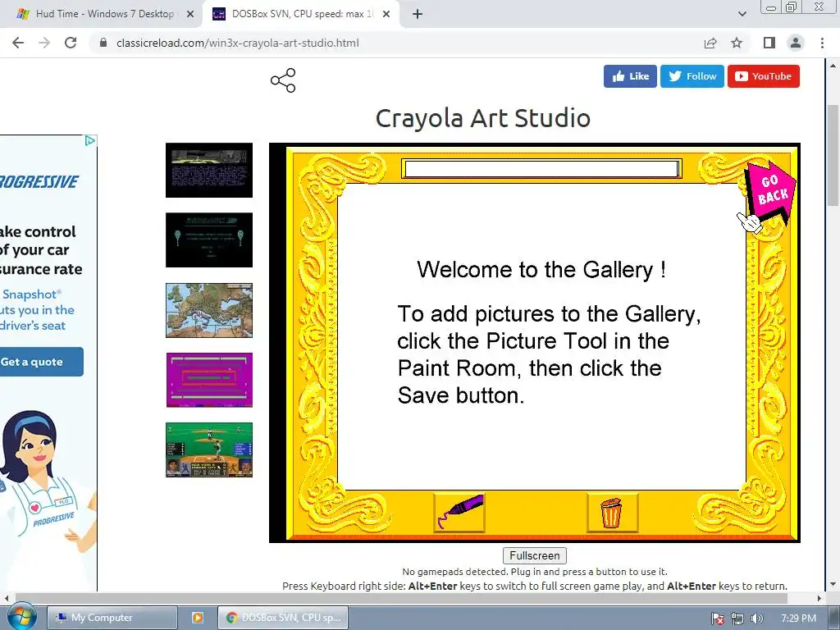Click the Action Center flag tray icon

coord(717,619)
